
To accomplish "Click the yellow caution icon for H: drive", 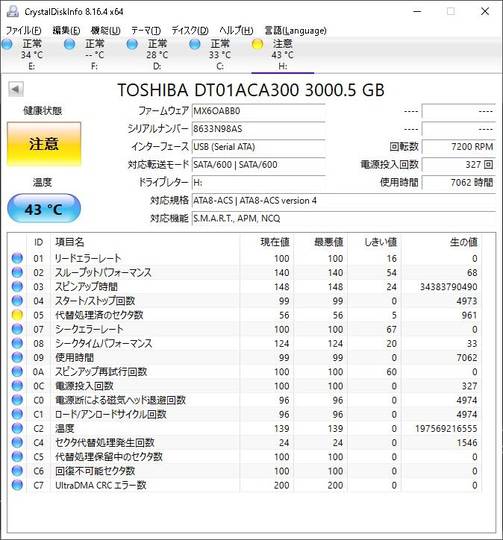I will (257, 44).
